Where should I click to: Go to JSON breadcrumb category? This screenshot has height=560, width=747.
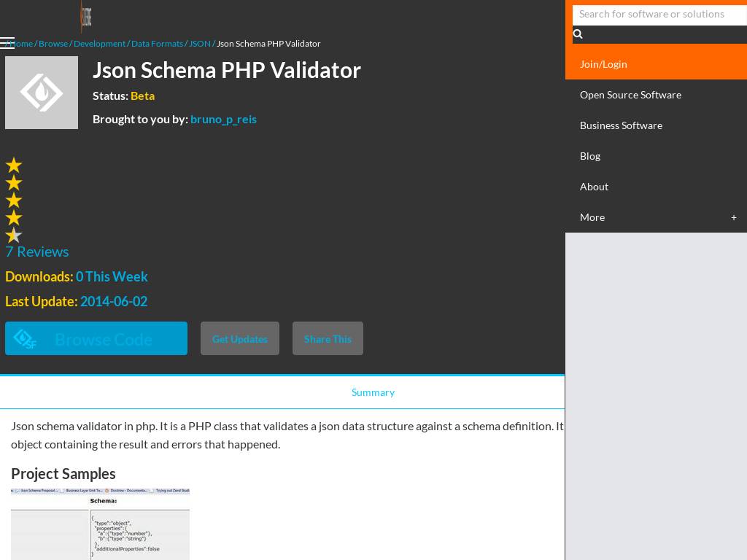coord(199,44)
